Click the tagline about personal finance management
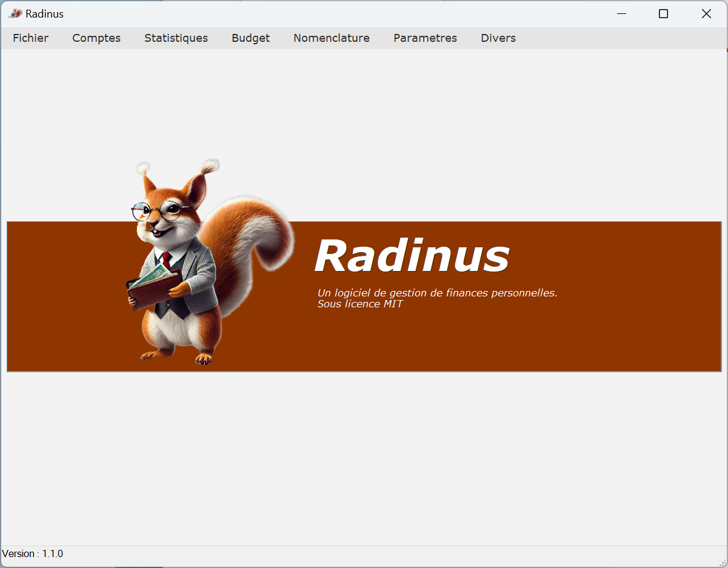This screenshot has width=728, height=568. coord(437,293)
